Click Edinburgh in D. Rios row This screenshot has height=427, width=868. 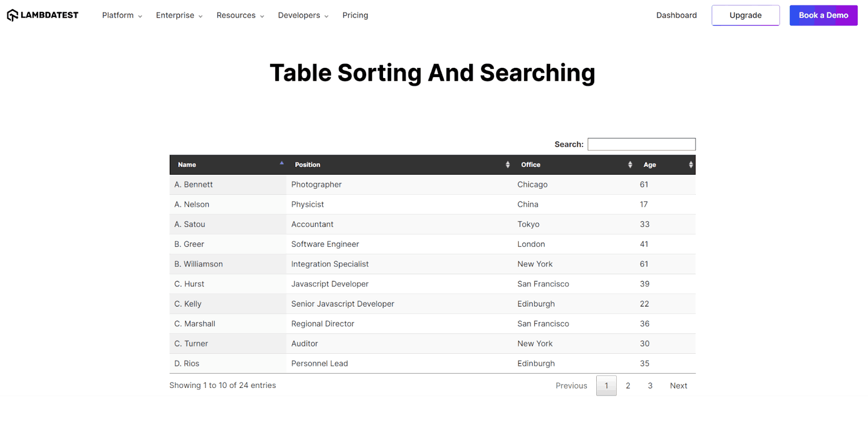pyautogui.click(x=574, y=364)
